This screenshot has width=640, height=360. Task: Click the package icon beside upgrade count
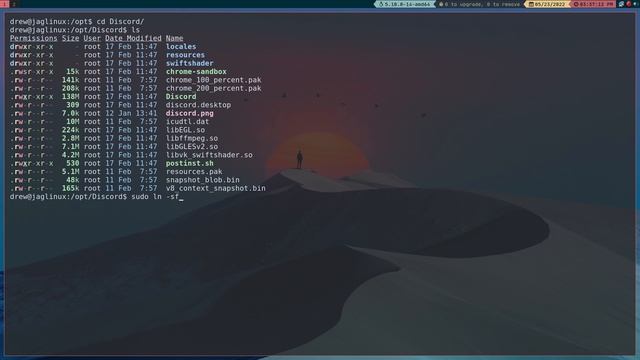click(x=441, y=4)
